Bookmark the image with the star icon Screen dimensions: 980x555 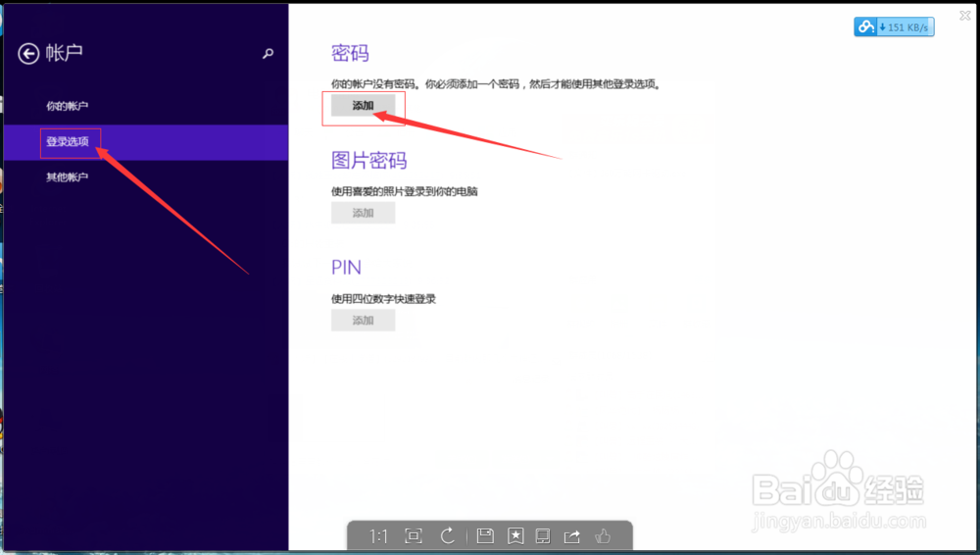pos(515,536)
